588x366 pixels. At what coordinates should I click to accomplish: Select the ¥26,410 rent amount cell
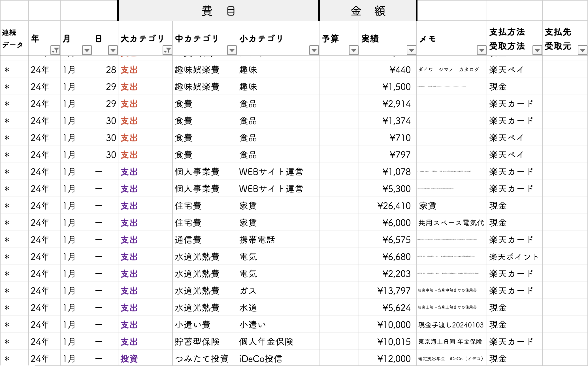(x=388, y=206)
